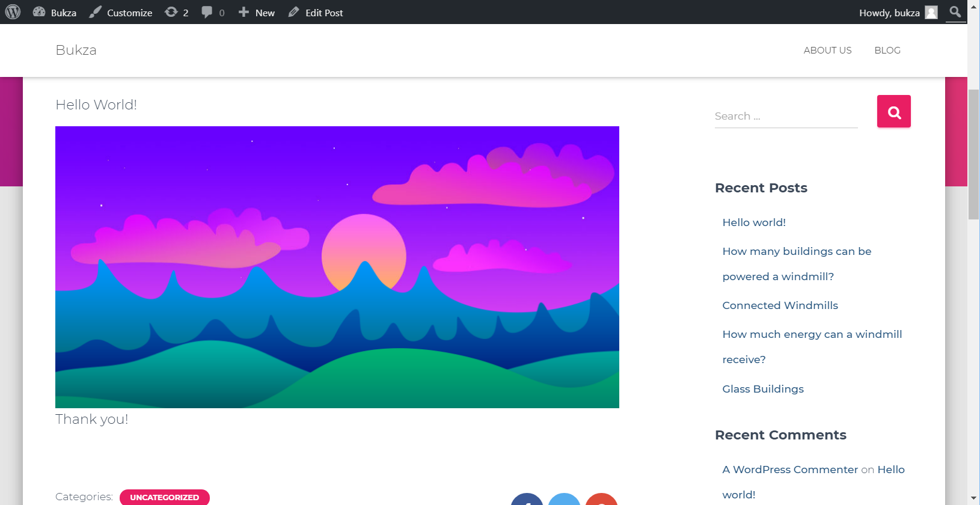Share post via blue Facebook circle
The height and width of the screenshot is (505, 980).
(527, 500)
